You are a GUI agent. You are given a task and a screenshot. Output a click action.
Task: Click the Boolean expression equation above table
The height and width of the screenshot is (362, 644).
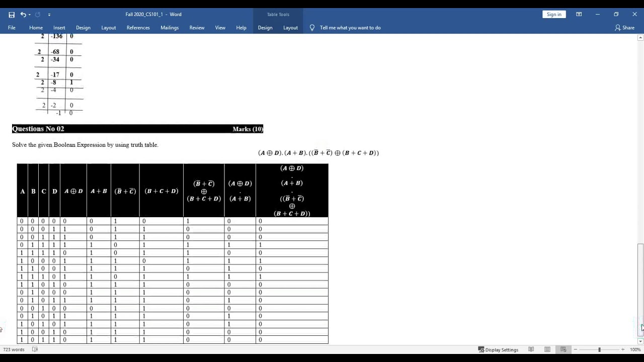click(x=318, y=153)
